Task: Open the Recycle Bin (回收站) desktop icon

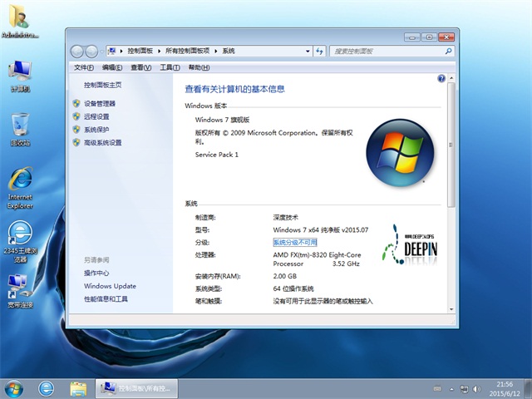Action: click(x=20, y=127)
